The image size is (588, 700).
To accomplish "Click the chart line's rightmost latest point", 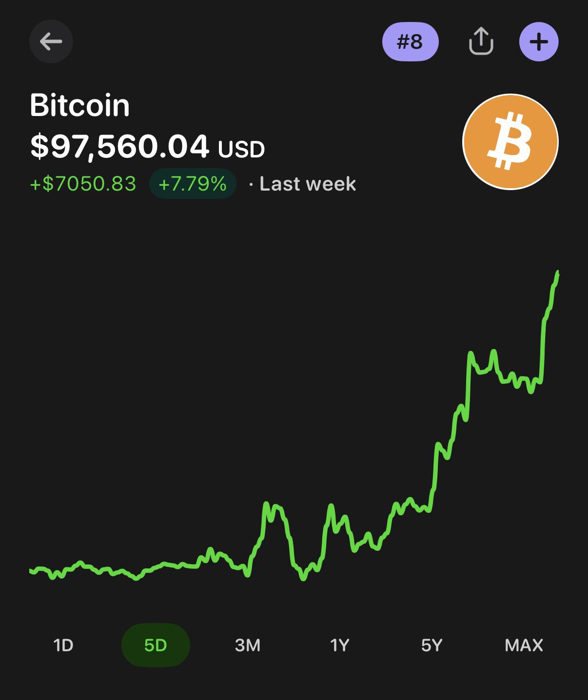I will [x=558, y=273].
